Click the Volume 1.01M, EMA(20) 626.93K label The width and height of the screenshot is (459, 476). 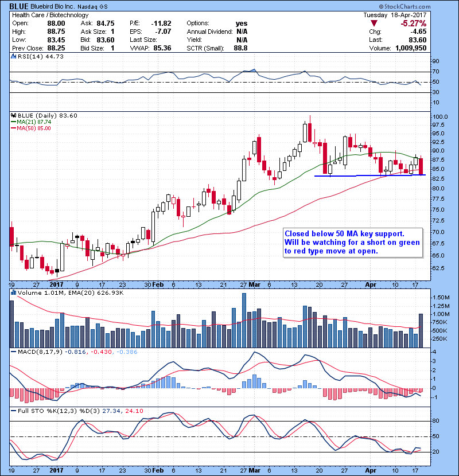(x=71, y=292)
